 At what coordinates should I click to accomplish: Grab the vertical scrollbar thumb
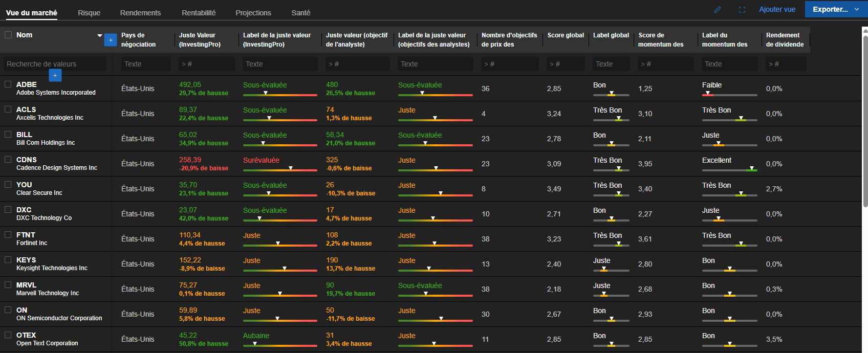[x=865, y=121]
